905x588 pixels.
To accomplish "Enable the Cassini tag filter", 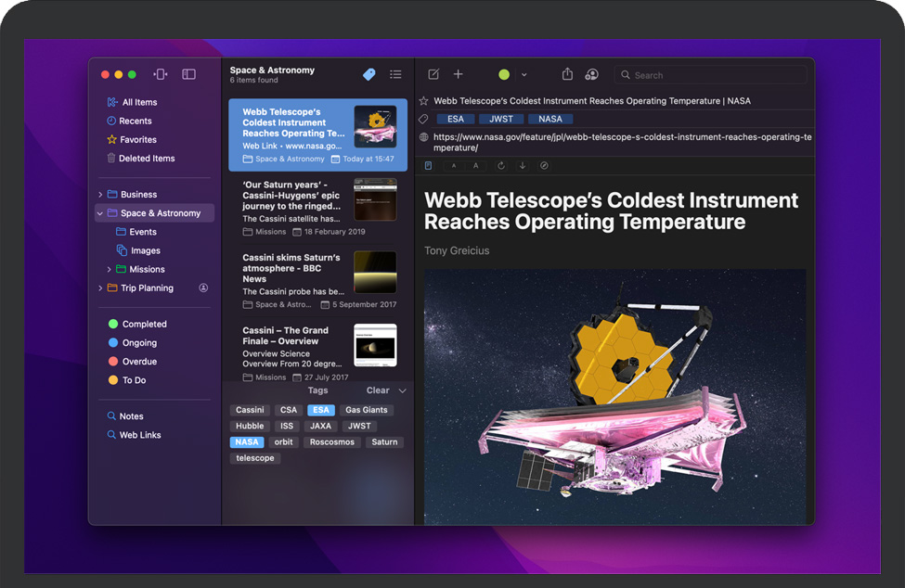I will tap(250, 410).
